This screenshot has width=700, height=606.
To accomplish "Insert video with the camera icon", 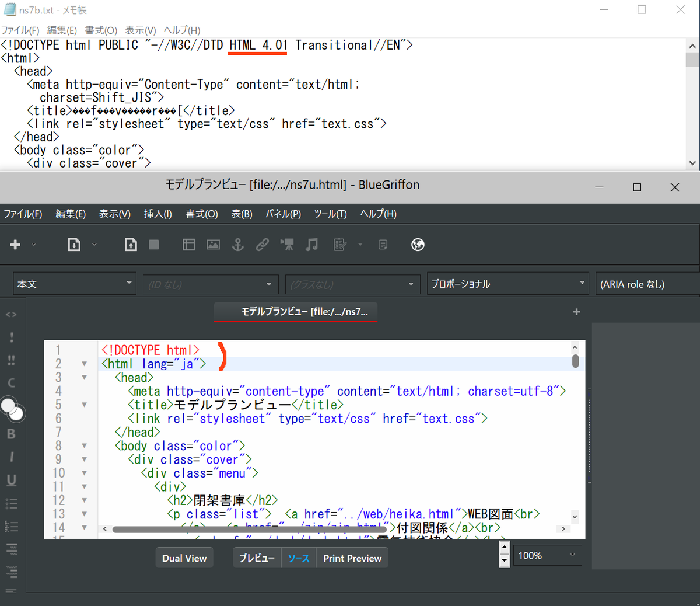I will tap(287, 245).
